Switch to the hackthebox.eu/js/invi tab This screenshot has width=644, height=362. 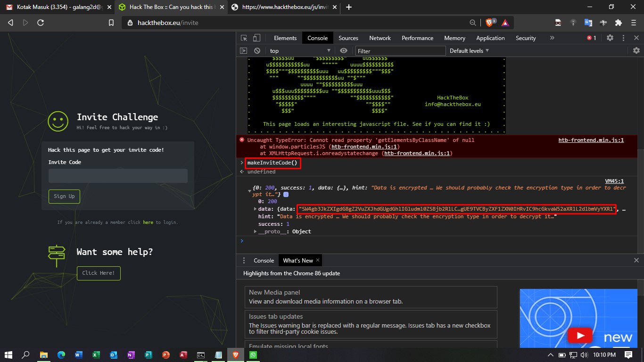pos(285,7)
